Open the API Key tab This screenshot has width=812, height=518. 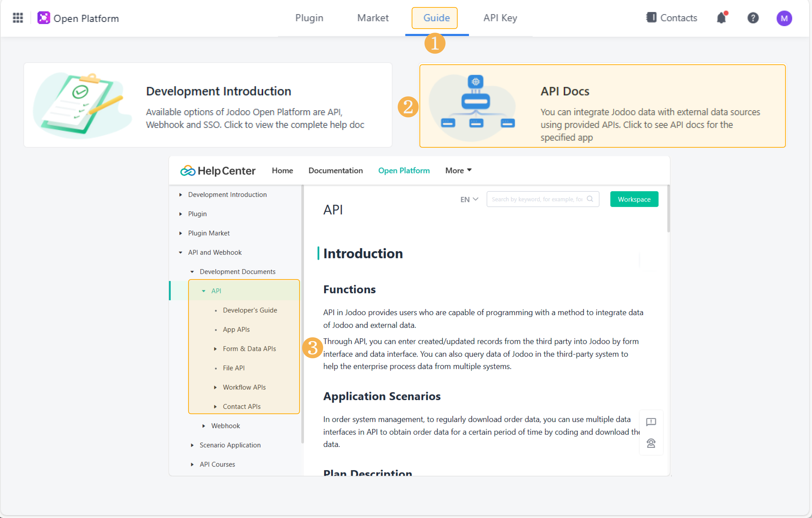[x=500, y=18]
